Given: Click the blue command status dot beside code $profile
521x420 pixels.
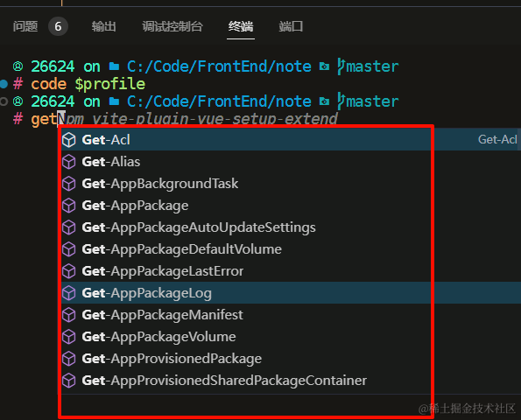Looking at the screenshot, I should click(x=4, y=84).
